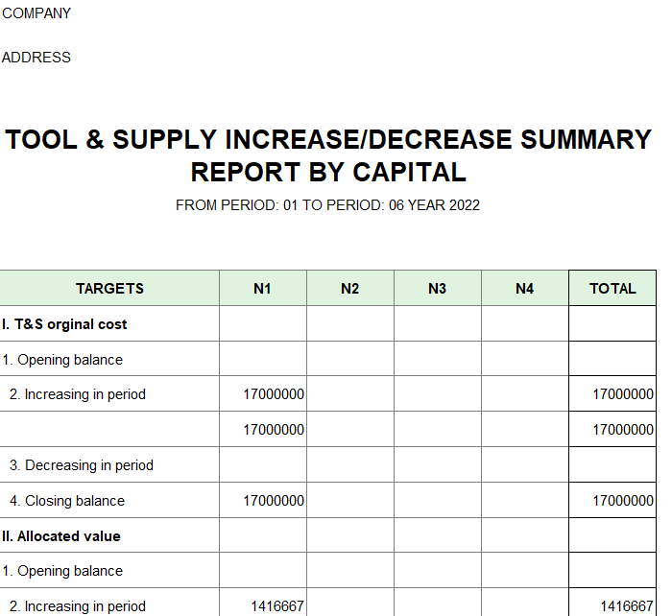Click the '4. Closing balance' row label
The height and width of the screenshot is (616, 672).
tap(67, 501)
